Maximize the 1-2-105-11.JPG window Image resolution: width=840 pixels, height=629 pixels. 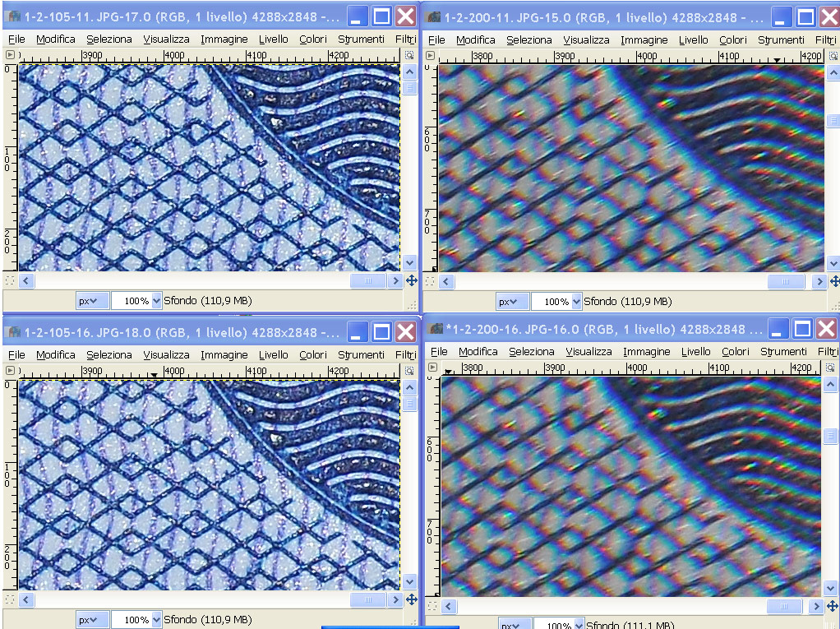[381, 16]
